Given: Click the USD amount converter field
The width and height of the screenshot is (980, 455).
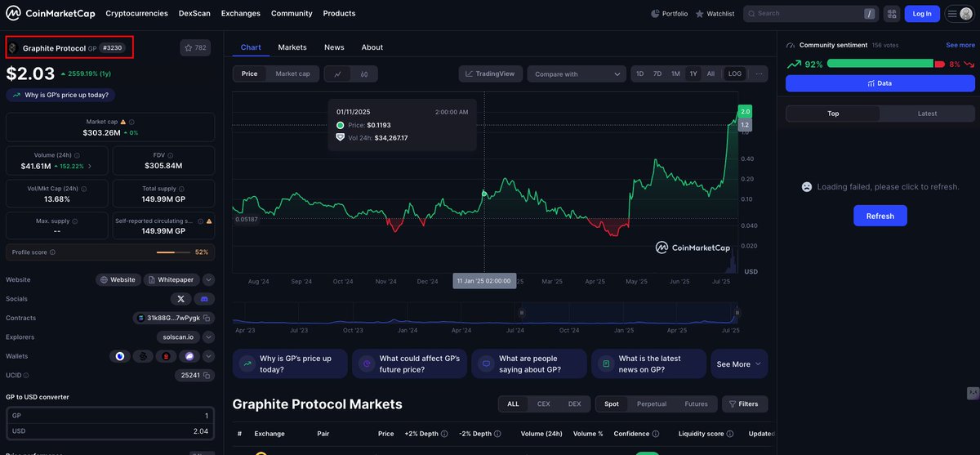Looking at the screenshot, I should coord(109,430).
